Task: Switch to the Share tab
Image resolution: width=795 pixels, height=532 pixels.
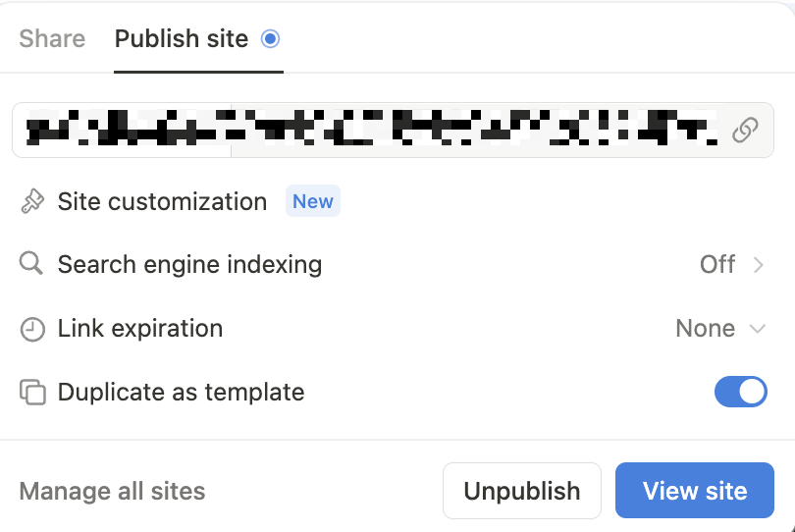Action: point(52,39)
